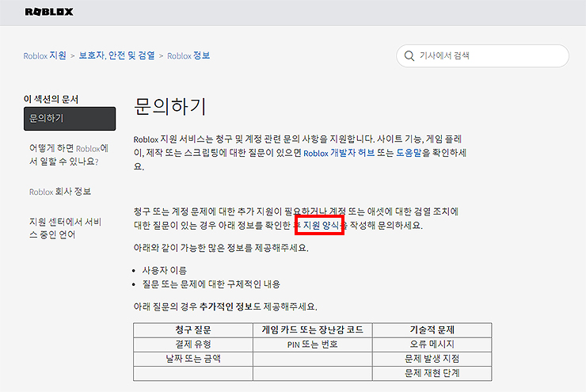The width and height of the screenshot is (586, 392).
Task: Focus the '기사에서 검색' search field
Action: point(482,56)
